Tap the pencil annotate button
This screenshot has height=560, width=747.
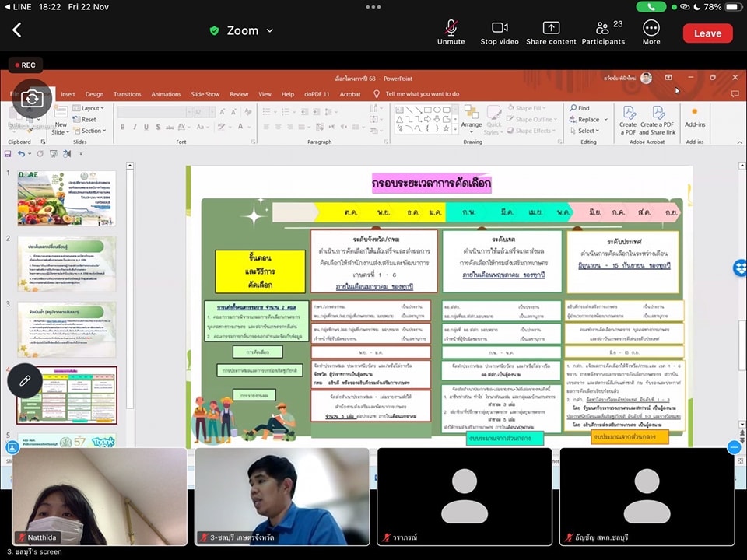tap(25, 380)
